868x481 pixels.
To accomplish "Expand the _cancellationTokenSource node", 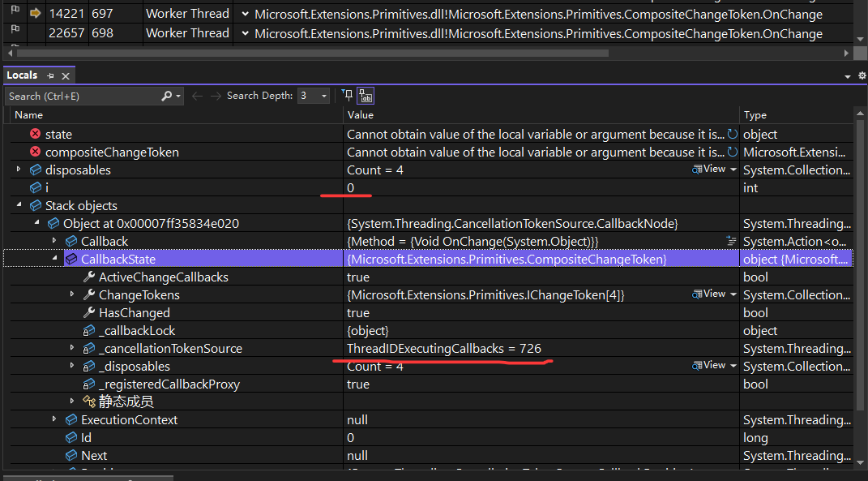I will 73,349.
